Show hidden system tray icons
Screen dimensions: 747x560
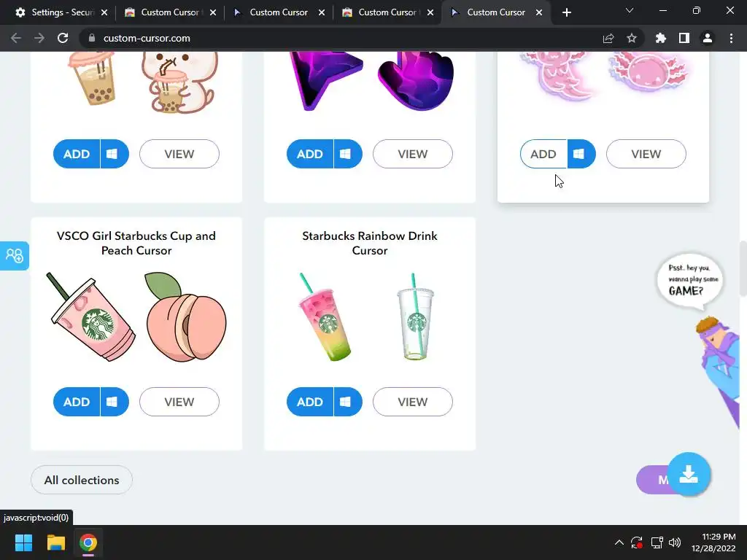coord(619,542)
